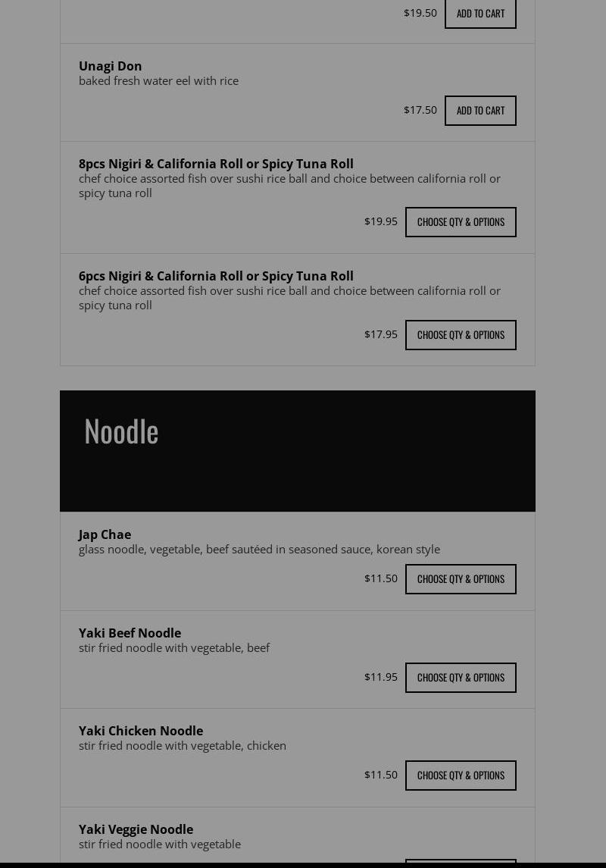This screenshot has width=606, height=868.
Task: Click the Jap Chae item name
Action: (x=105, y=534)
